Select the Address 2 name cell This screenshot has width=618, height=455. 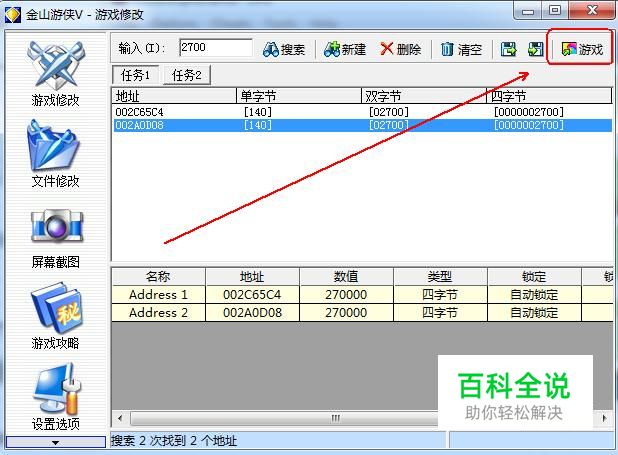158,313
